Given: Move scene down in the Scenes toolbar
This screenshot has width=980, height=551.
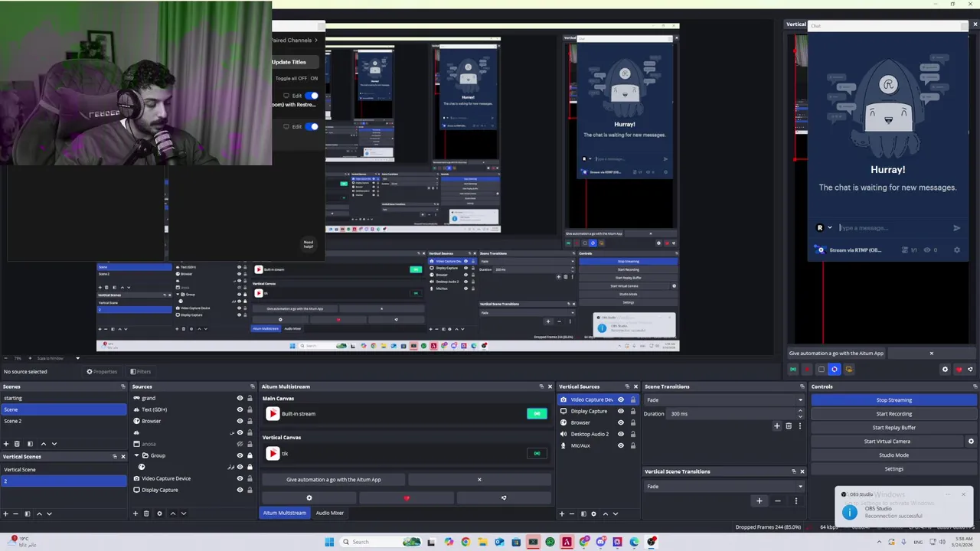Looking at the screenshot, I should (54, 444).
